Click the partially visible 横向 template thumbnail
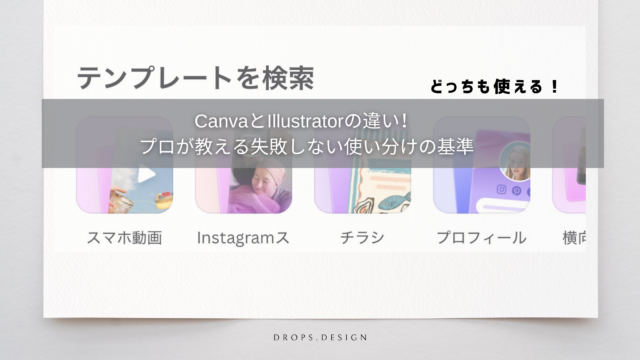The width and height of the screenshot is (640, 360). pyautogui.click(x=569, y=164)
